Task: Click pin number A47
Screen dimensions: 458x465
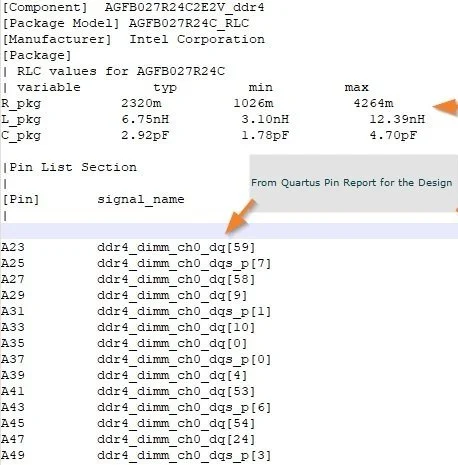Action: point(13,439)
